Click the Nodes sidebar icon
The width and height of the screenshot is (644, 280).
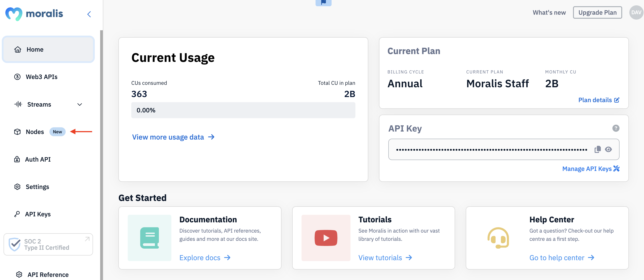(x=17, y=131)
